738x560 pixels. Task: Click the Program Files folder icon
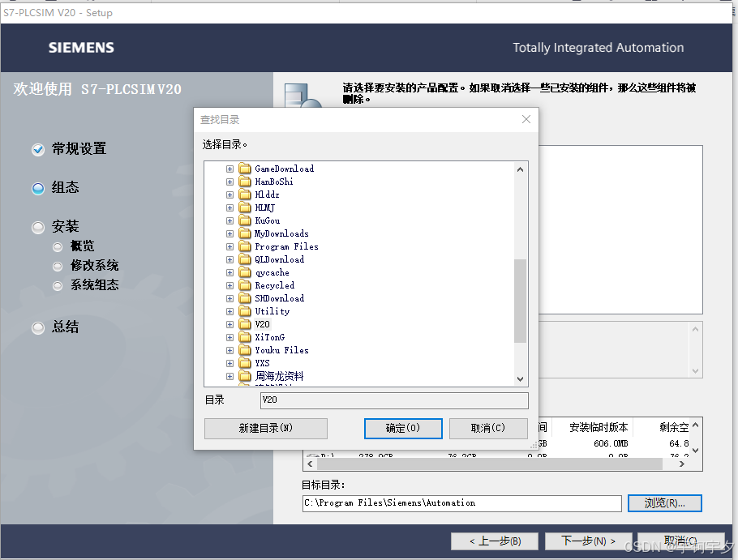[245, 246]
